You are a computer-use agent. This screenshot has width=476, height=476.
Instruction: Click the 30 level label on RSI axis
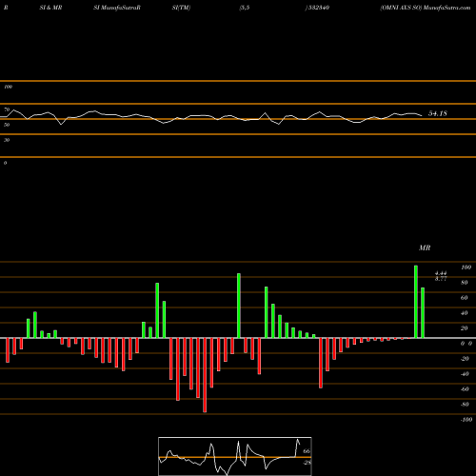click(x=7, y=140)
